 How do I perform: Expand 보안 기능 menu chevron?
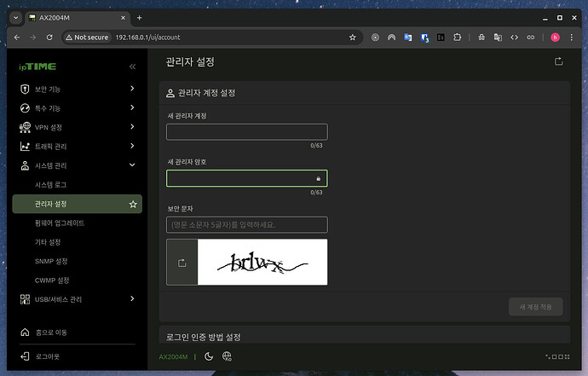pos(132,88)
